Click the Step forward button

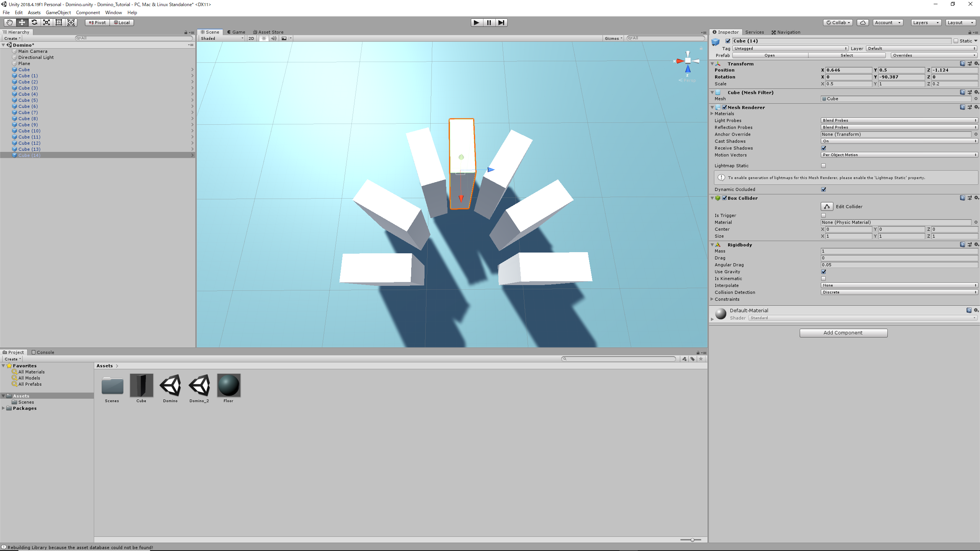[x=501, y=23]
